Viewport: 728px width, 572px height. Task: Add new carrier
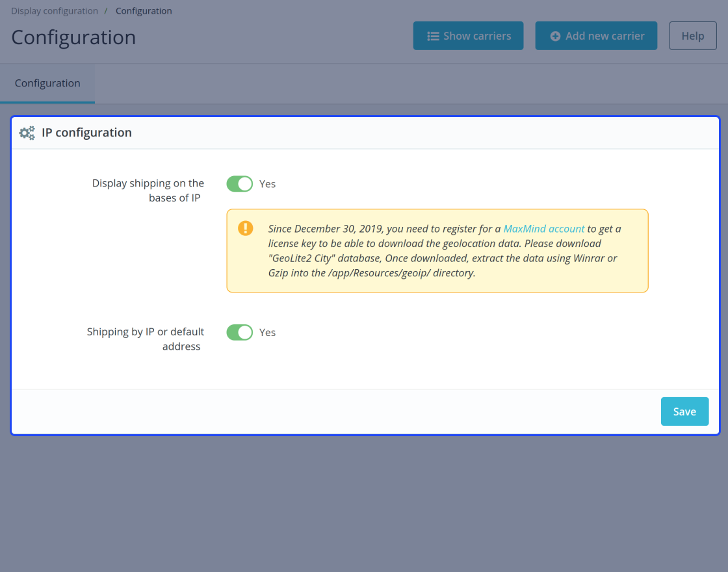pyautogui.click(x=596, y=36)
